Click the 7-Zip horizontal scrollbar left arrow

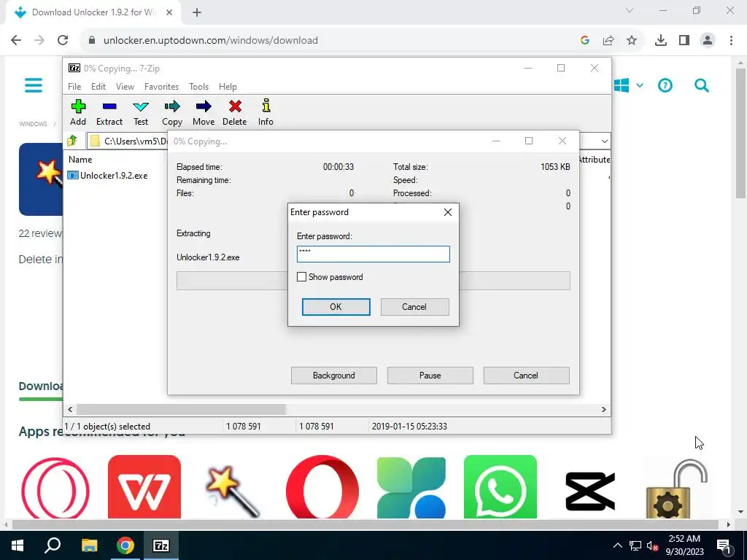point(71,409)
